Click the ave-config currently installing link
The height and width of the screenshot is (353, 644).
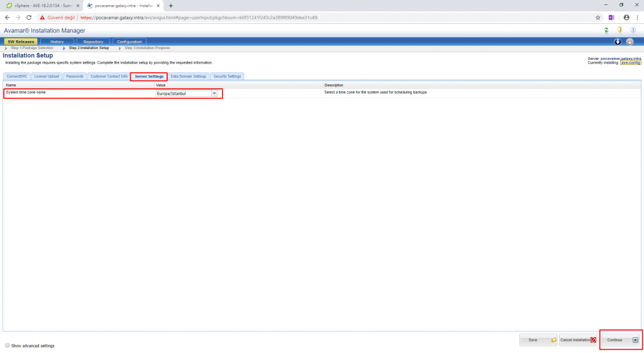[630, 62]
